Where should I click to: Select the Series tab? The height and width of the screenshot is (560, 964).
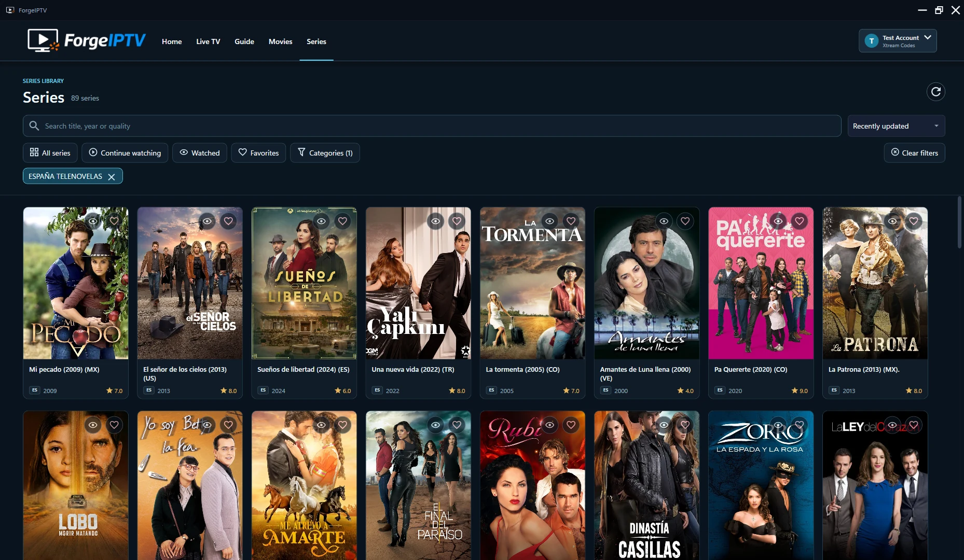pos(316,41)
